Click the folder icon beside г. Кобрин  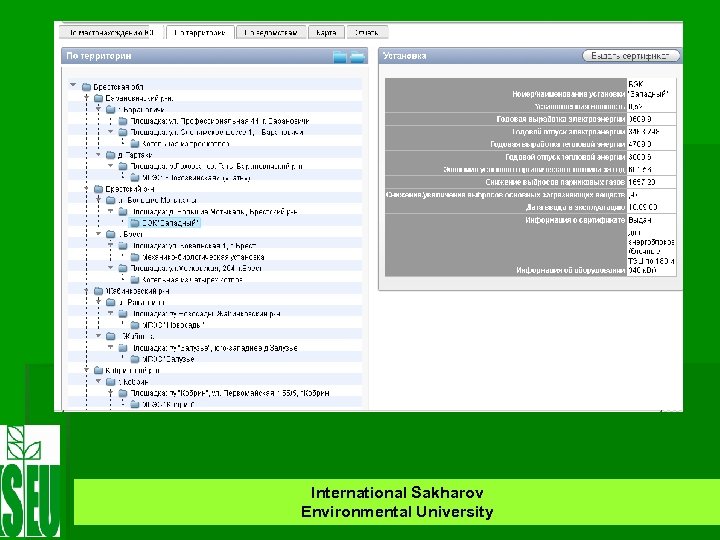pos(111,382)
